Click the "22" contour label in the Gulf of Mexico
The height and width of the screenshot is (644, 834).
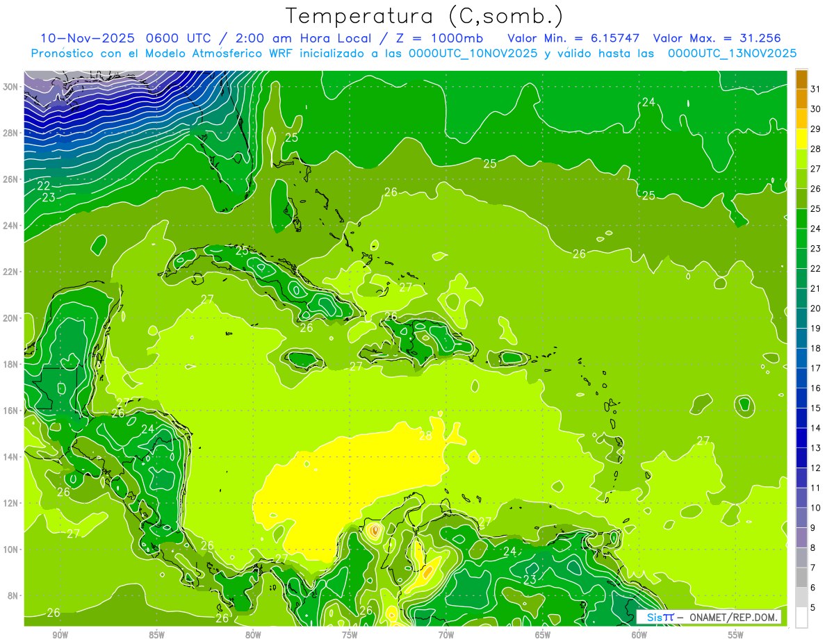(x=43, y=185)
